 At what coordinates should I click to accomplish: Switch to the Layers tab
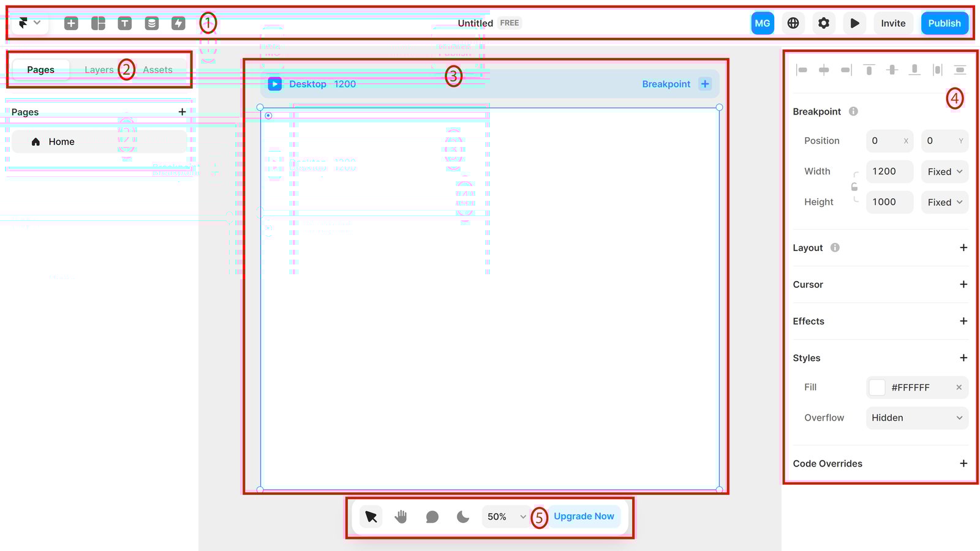click(99, 69)
